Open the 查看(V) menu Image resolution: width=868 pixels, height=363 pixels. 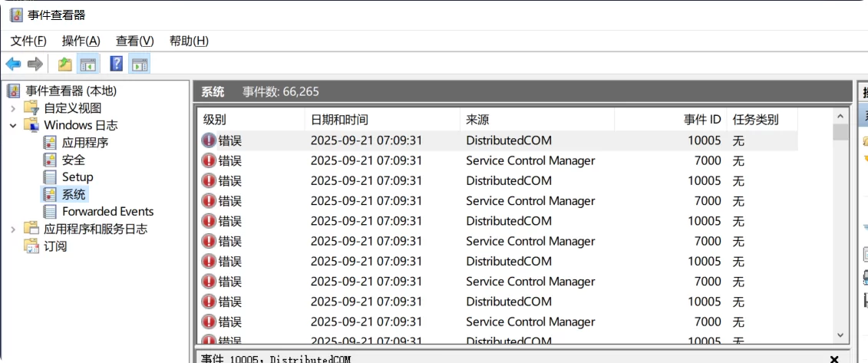[x=134, y=41]
